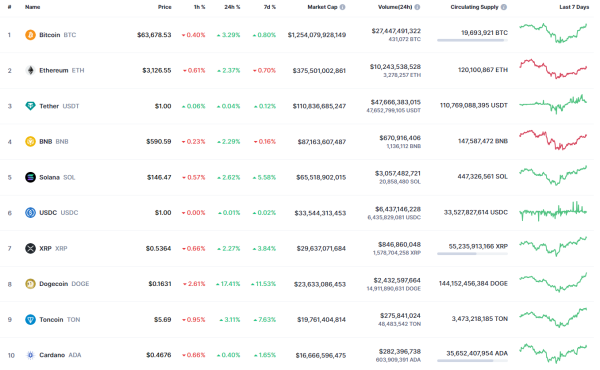600x370 pixels.
Task: Click Dogecoin supply 144,152,456,384 DOGE
Action: coord(473,284)
